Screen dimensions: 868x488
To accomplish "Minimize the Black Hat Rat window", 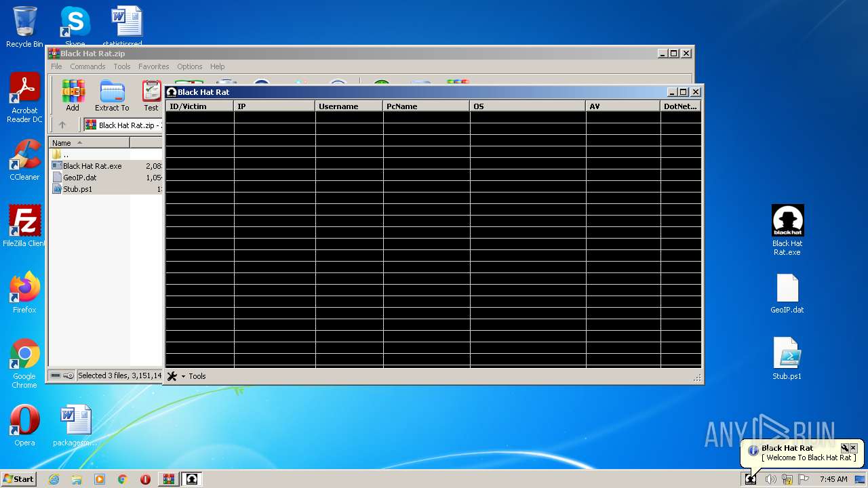I will pos(672,92).
